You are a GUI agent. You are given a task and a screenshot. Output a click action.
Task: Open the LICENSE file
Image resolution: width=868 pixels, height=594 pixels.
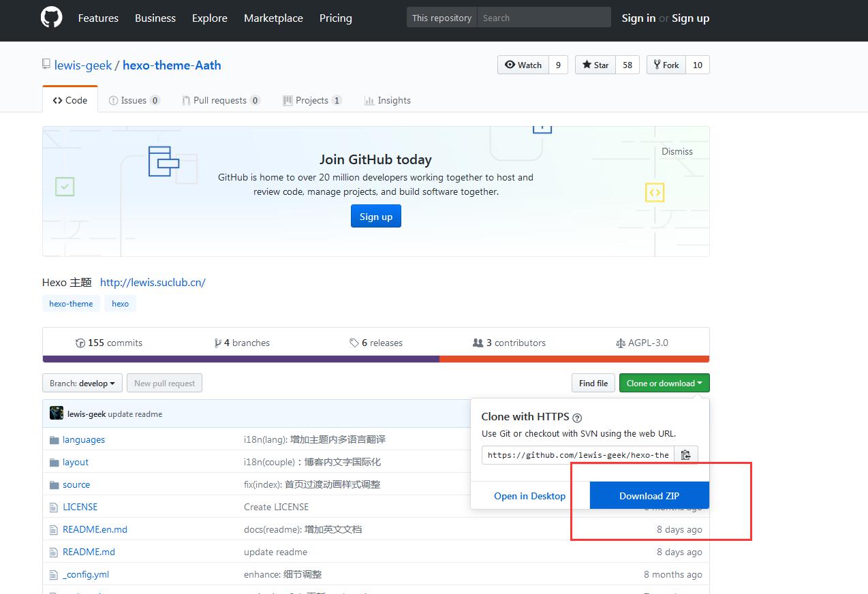click(x=80, y=507)
